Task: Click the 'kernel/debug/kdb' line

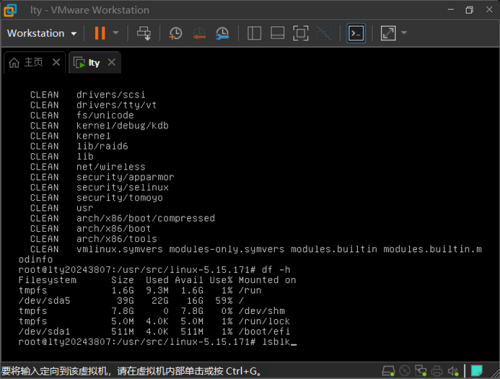Action: (x=99, y=125)
